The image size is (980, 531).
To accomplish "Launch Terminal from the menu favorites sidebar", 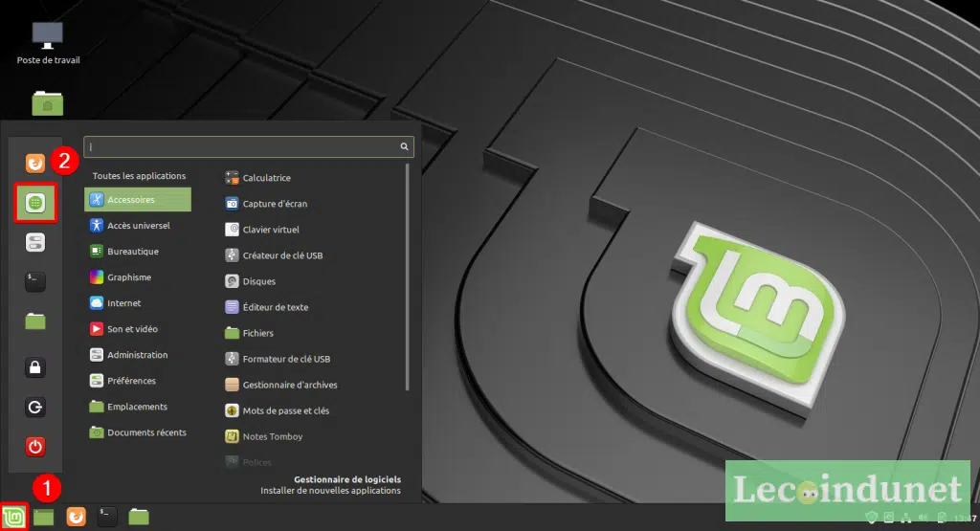I will coord(35,281).
